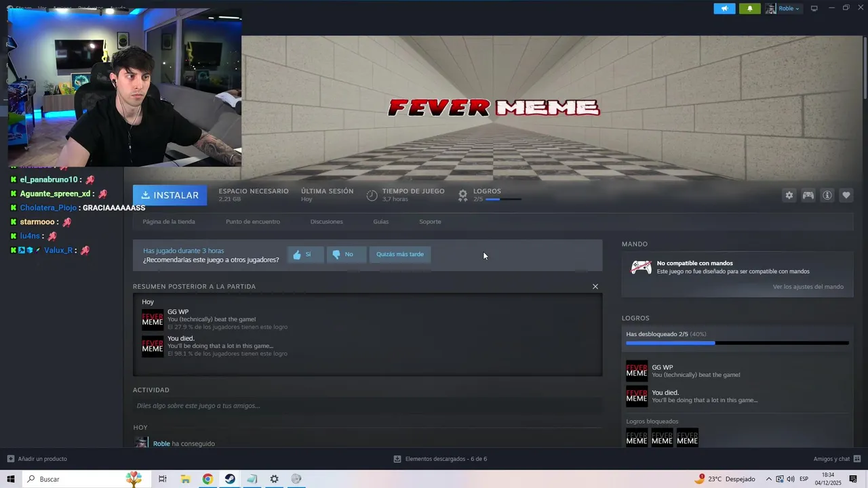Click the blue megaphone announcements button

pyautogui.click(x=724, y=8)
